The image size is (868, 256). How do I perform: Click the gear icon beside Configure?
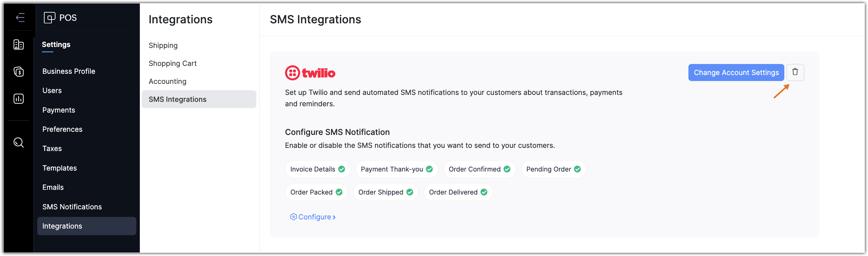point(293,217)
